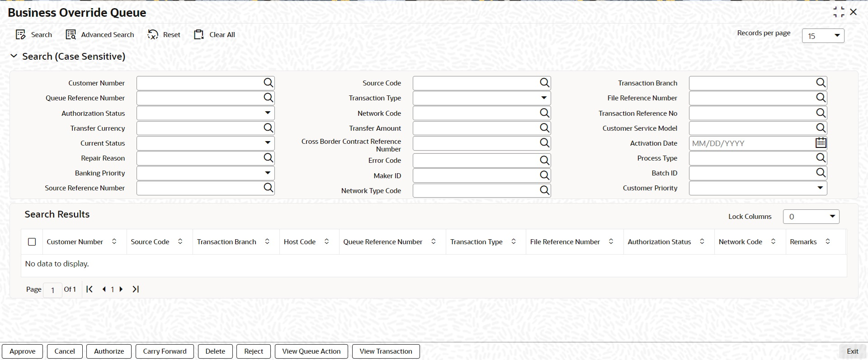Screen dimensions: 868x360
Task: Open Repair Reason lookup magnifier
Action: [269, 158]
